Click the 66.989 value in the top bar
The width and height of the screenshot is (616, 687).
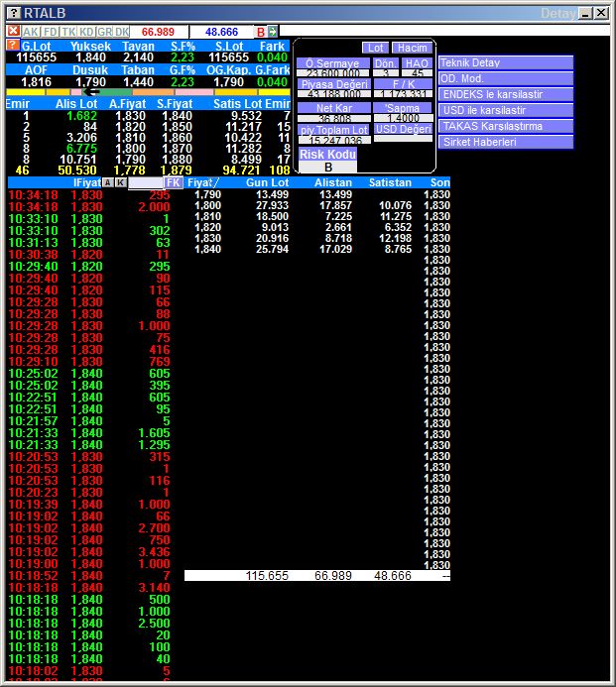[x=158, y=32]
